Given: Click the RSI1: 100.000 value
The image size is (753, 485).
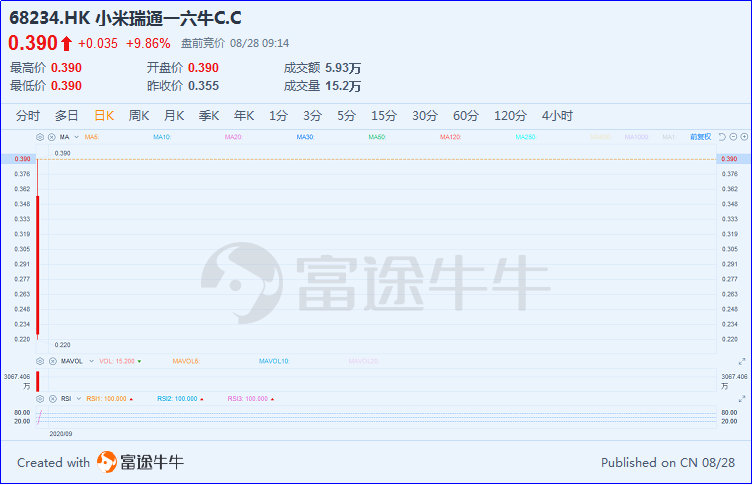Looking at the screenshot, I should click(x=109, y=399).
